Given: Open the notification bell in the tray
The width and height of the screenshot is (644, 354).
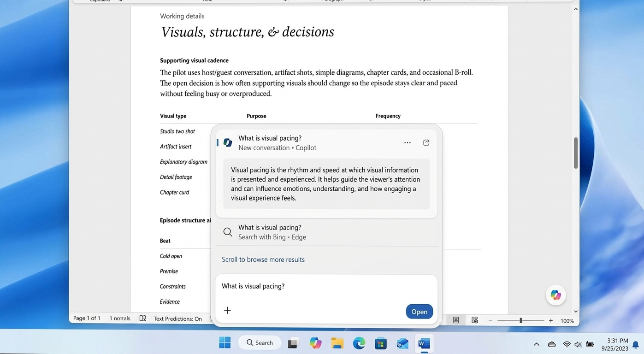Looking at the screenshot, I should 636,345.
